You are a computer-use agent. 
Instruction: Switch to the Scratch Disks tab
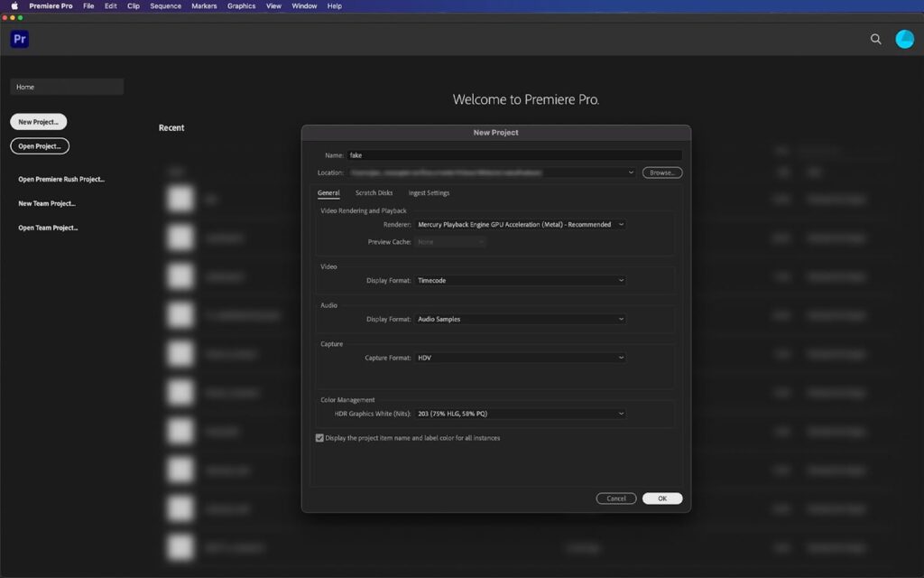374,193
